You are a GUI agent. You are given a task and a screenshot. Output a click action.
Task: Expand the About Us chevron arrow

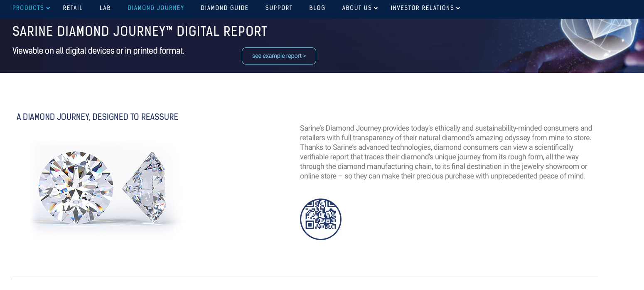coord(376,8)
